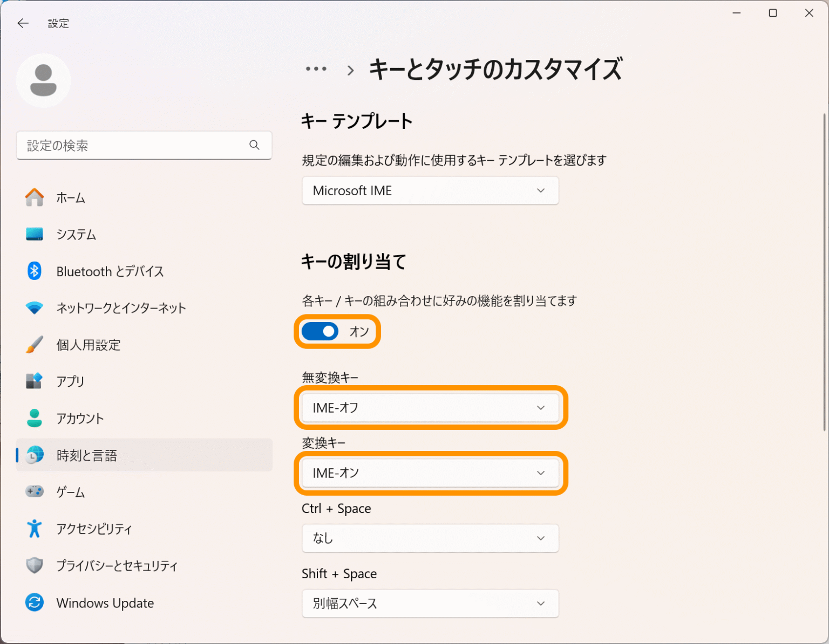Open the 時刻と言語 sidebar item
The height and width of the screenshot is (644, 829).
click(x=87, y=455)
